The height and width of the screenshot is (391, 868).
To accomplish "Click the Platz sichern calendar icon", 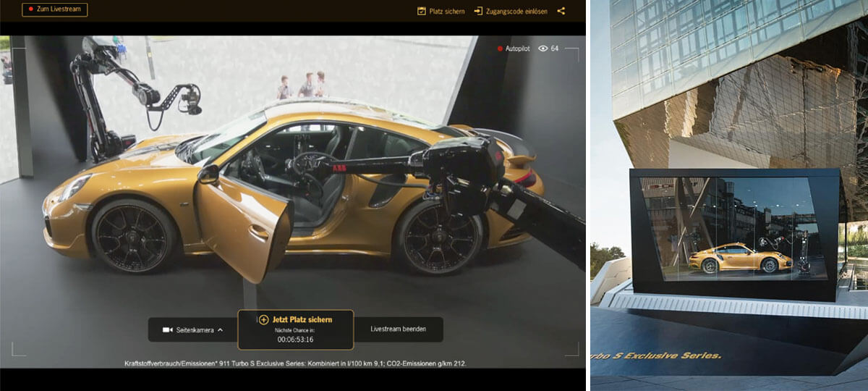I will coord(422,11).
